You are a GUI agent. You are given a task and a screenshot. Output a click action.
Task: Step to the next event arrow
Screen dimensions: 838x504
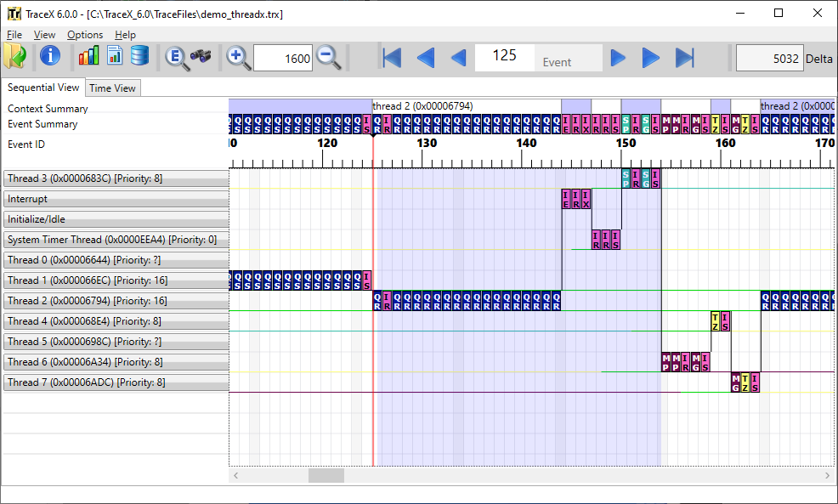(619, 57)
